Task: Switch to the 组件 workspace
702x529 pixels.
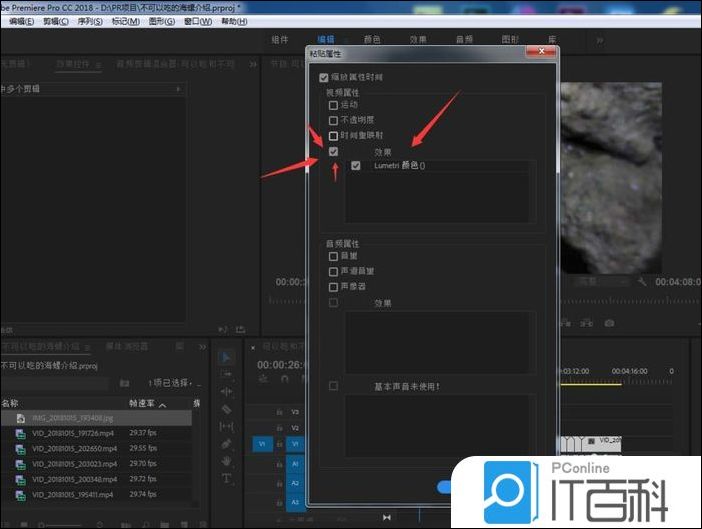Action: tap(280, 40)
